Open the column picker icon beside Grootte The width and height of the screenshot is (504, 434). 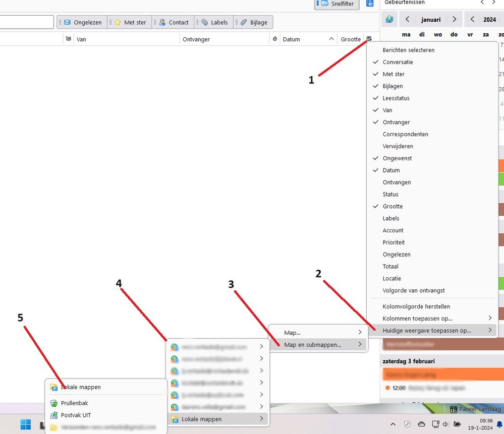[x=369, y=39]
